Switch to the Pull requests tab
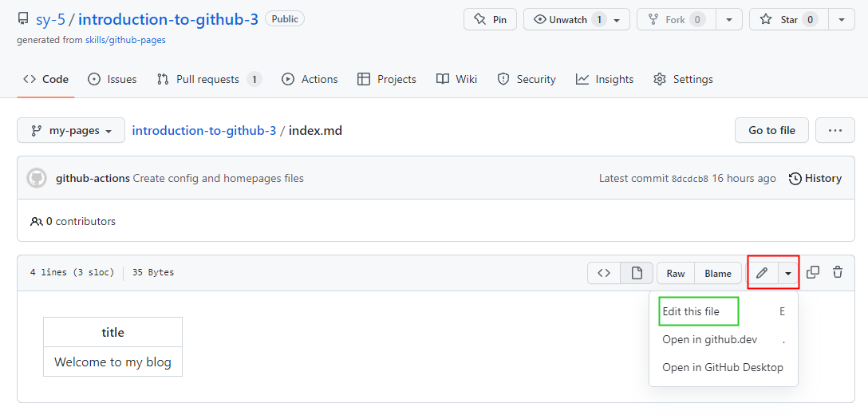Viewport: 868px width, 419px height. pyautogui.click(x=208, y=79)
